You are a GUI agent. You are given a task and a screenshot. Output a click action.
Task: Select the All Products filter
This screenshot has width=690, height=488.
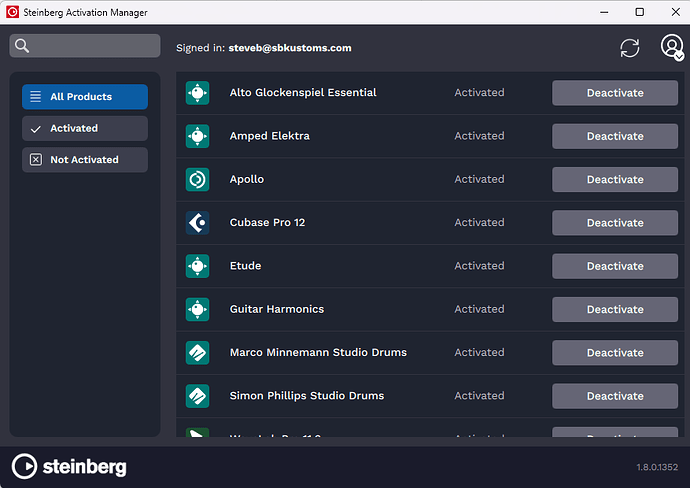85,97
